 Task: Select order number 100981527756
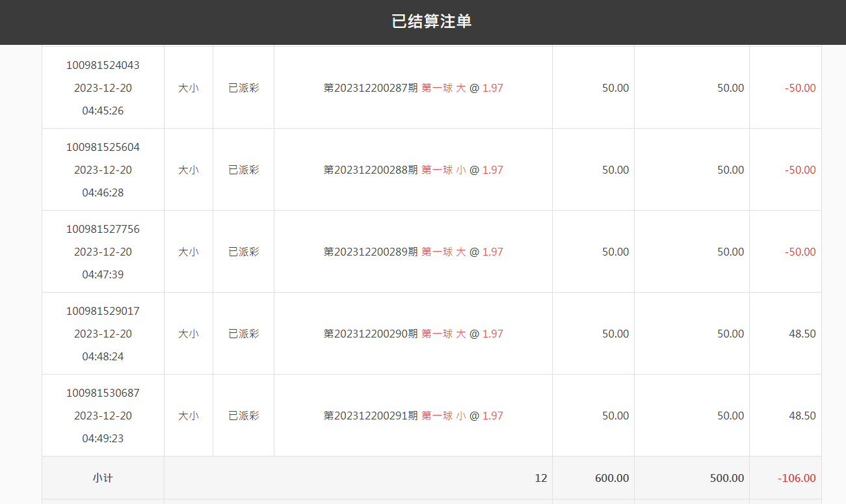[103, 229]
